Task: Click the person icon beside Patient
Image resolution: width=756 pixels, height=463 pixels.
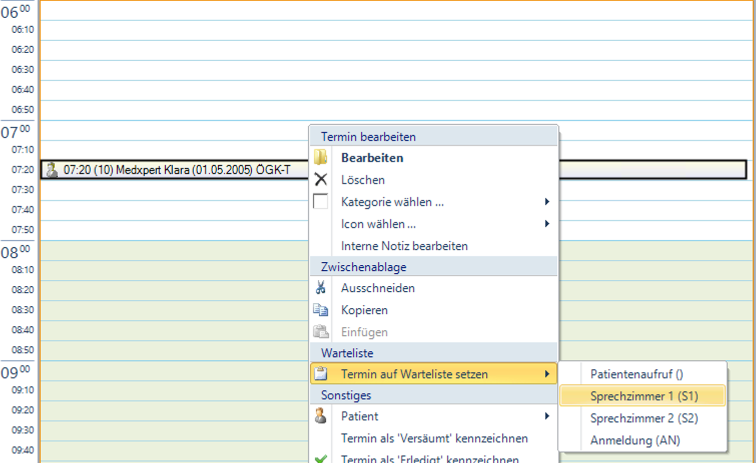Action: coord(321,416)
